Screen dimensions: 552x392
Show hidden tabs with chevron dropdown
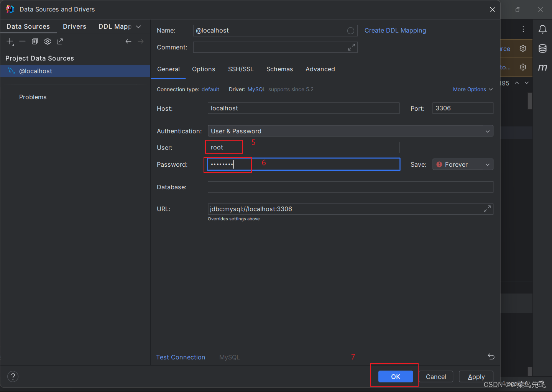pyautogui.click(x=138, y=26)
